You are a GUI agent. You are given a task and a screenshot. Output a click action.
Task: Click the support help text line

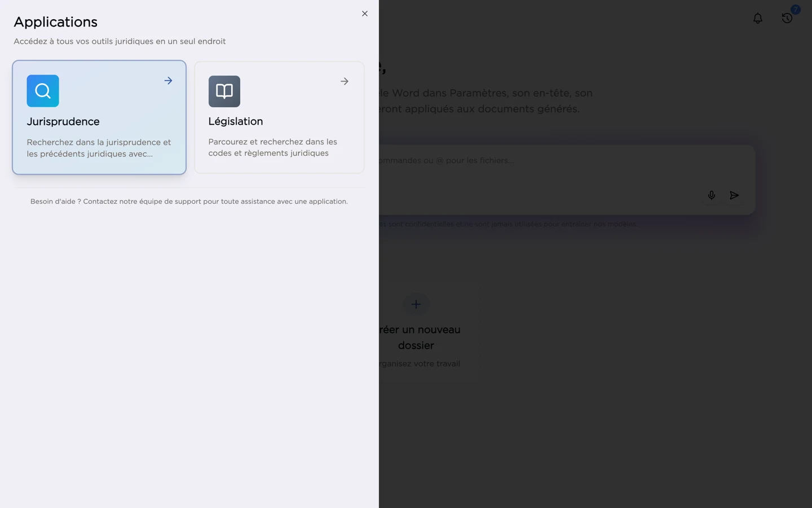[x=189, y=202]
